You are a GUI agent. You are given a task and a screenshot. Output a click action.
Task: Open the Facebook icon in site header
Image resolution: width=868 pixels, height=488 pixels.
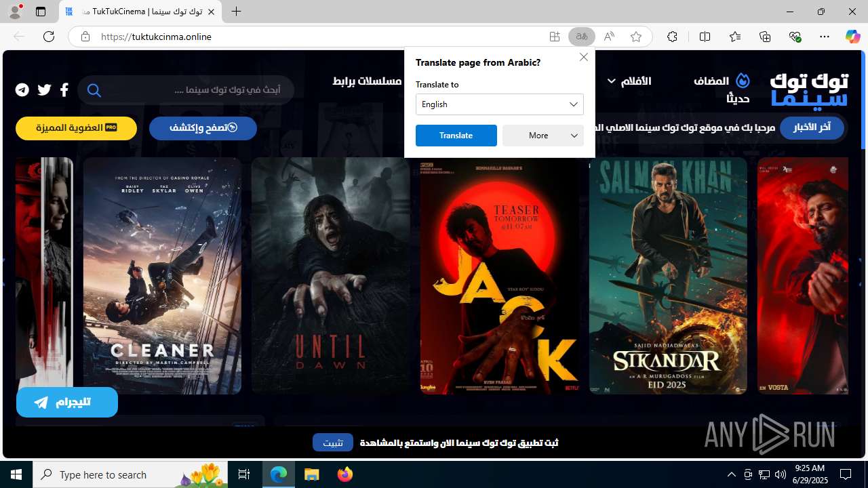[x=64, y=89]
